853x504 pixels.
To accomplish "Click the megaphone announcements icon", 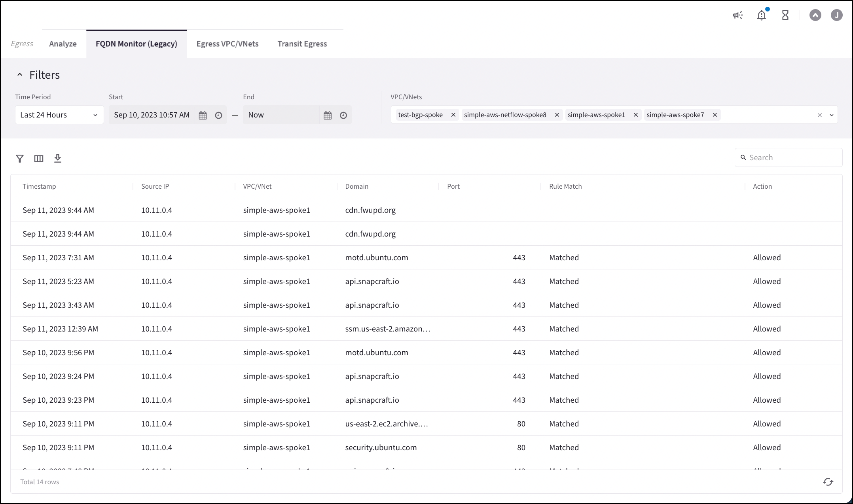I will (737, 15).
